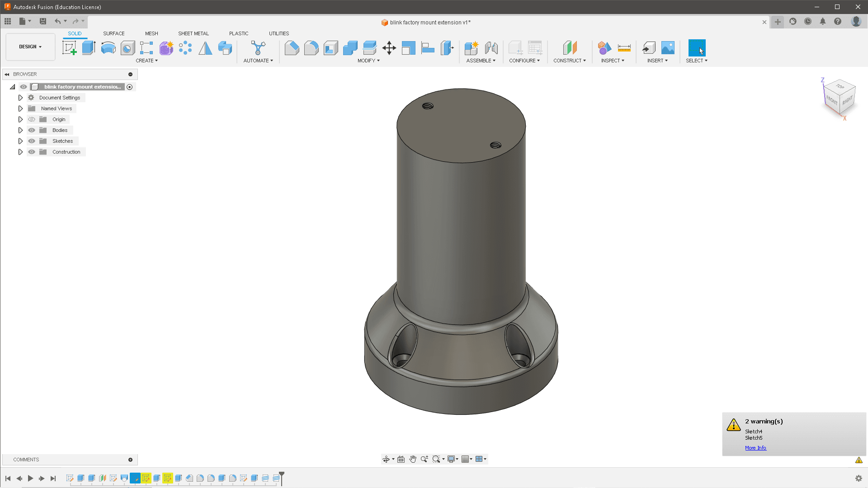Screen dimensions: 868x488
Task: Switch to the Mesh tab
Action: tap(151, 33)
